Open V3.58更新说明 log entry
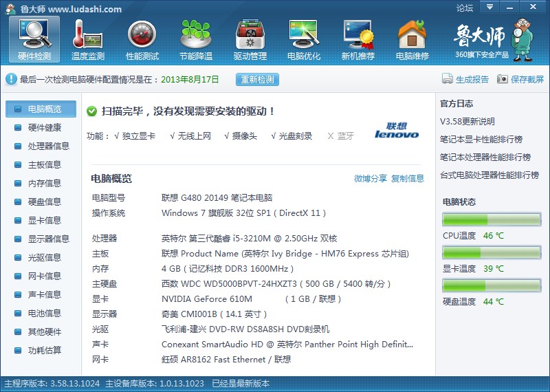Viewport: 550px width, 392px height. point(467,122)
